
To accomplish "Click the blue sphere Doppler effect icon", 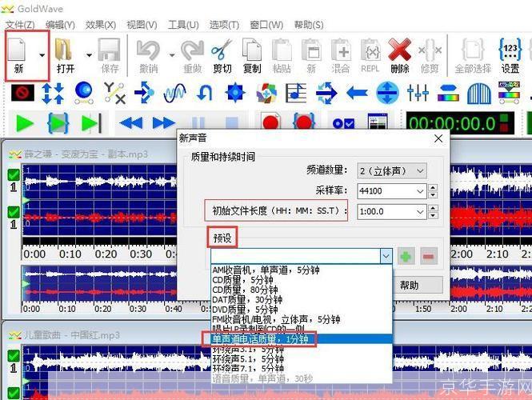I will click(84, 92).
